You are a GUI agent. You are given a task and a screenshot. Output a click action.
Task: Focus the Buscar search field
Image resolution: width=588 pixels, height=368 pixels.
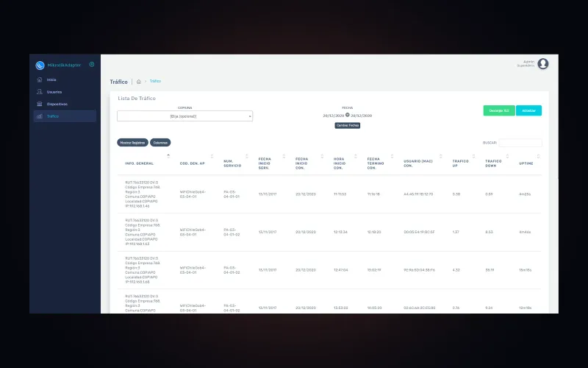[520, 143]
